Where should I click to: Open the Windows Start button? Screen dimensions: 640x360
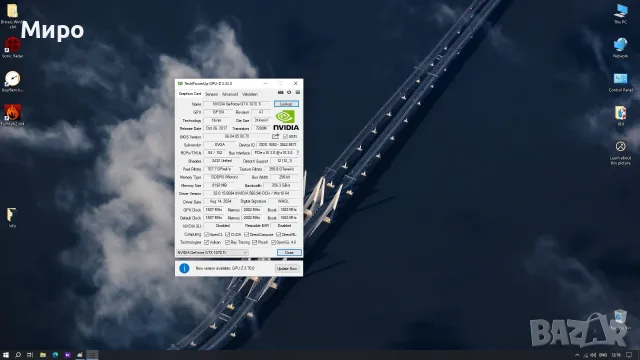coord(6,355)
